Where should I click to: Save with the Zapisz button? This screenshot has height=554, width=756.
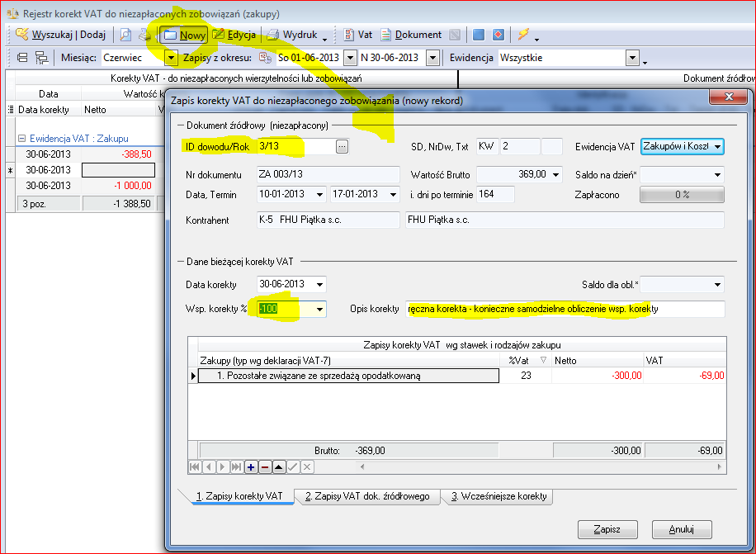click(x=607, y=529)
